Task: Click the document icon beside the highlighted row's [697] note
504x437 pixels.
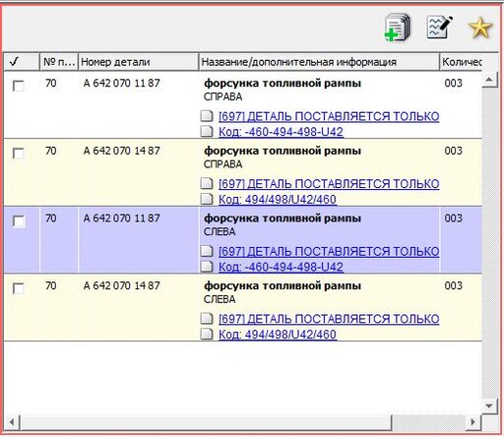Action: [x=207, y=251]
